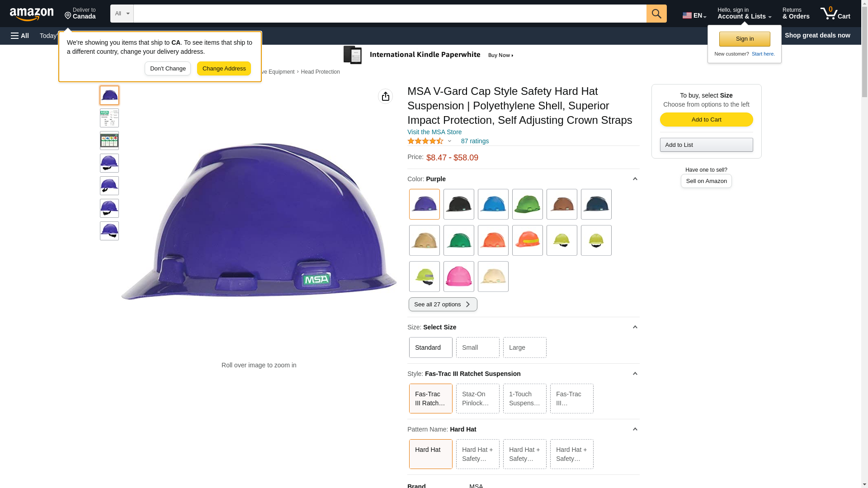Open the search category All dropdown
The image size is (868, 488).
(122, 14)
